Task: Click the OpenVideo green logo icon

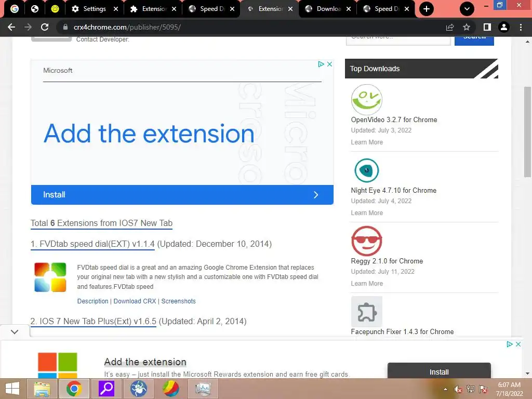Action: click(367, 100)
